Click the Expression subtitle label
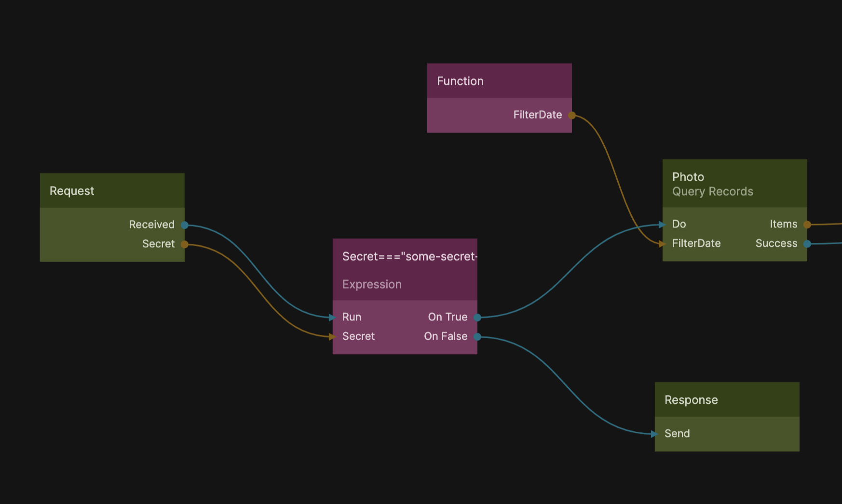 [372, 285]
